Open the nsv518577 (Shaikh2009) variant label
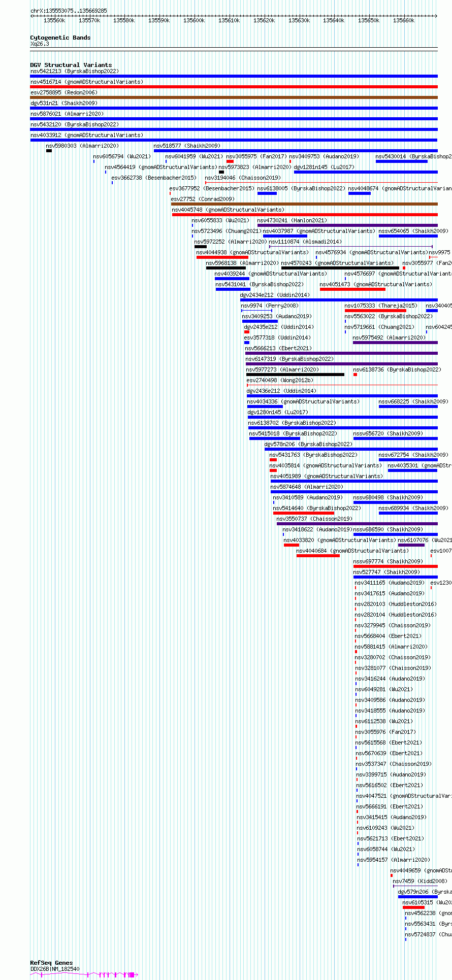The height and width of the screenshot is (980, 452). click(x=187, y=146)
